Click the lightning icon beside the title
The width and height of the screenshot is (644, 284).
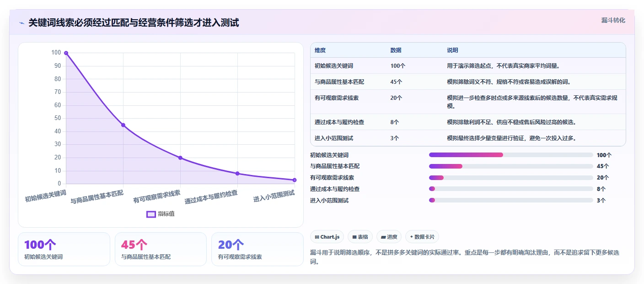click(x=21, y=23)
